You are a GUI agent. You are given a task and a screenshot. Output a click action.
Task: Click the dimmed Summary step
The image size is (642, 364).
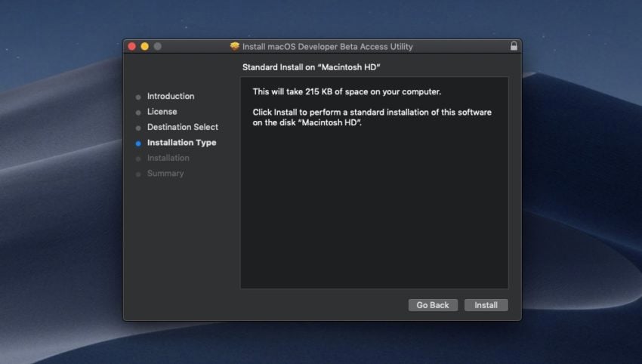click(165, 174)
